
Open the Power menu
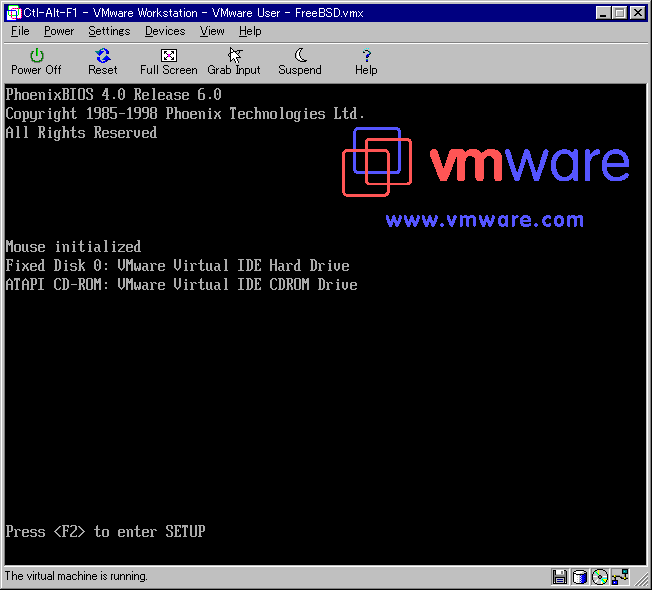coord(59,31)
